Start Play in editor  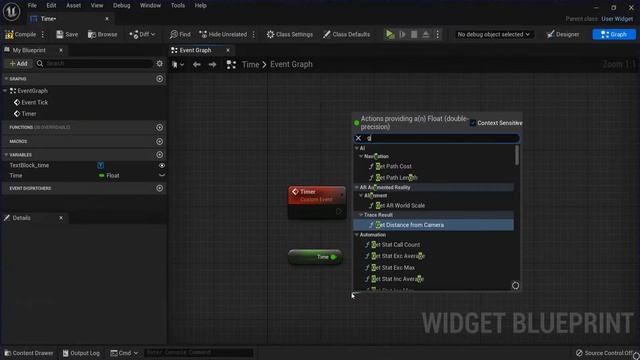(390, 35)
